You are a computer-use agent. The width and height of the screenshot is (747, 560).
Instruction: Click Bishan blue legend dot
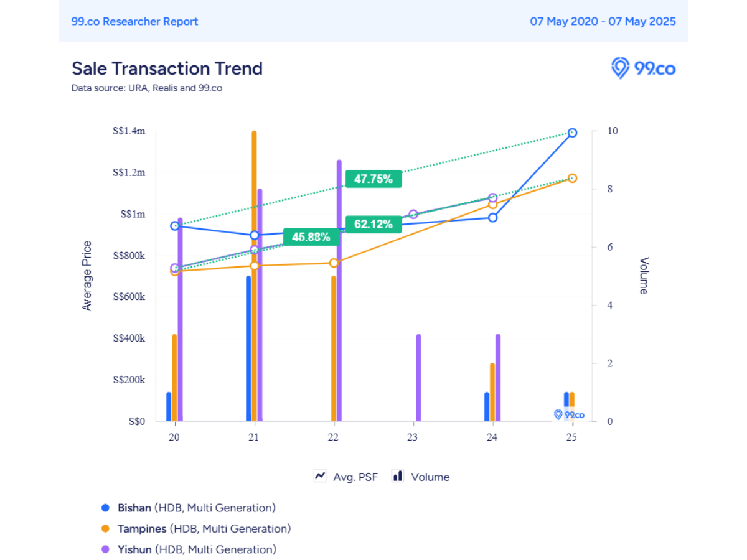point(105,508)
